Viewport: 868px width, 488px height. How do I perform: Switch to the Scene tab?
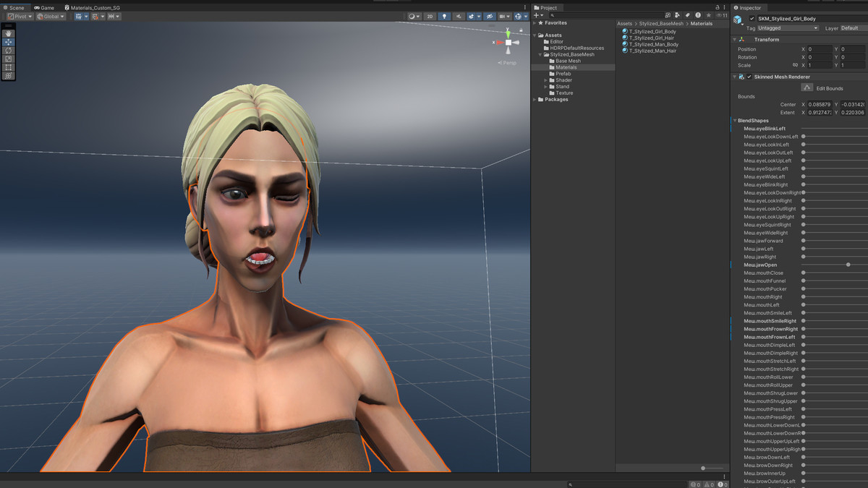click(14, 7)
